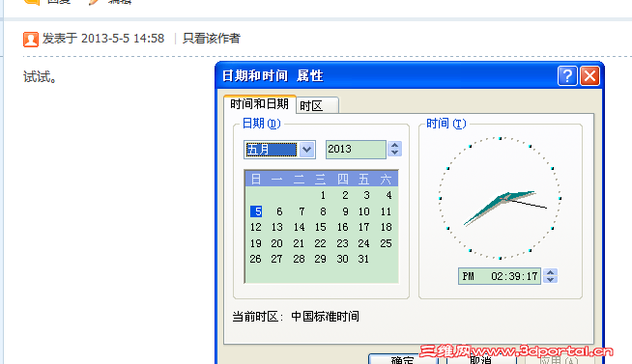
Task: Select day 26 in the calendar
Action: [x=255, y=259]
